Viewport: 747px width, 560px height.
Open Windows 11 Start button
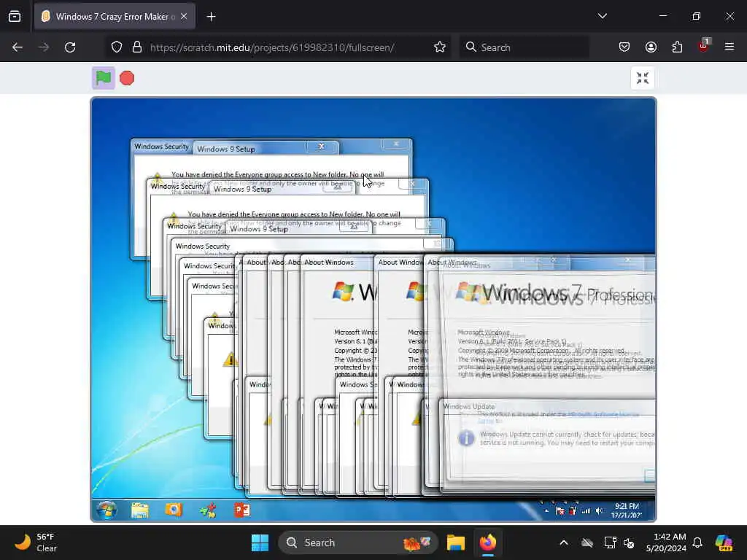tap(260, 542)
